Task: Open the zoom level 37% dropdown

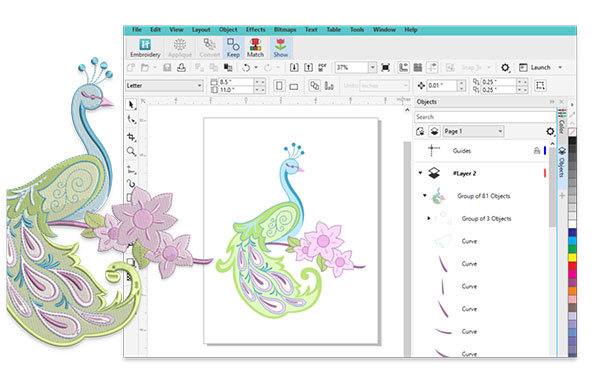Action: click(x=372, y=68)
